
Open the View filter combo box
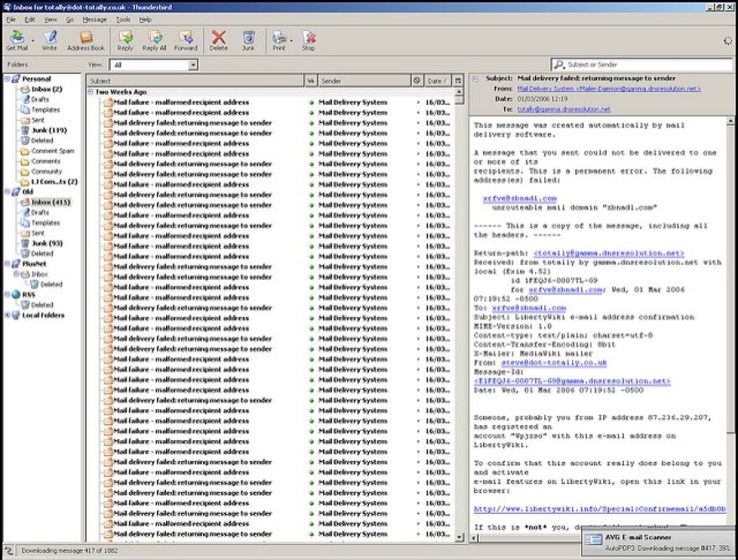153,65
